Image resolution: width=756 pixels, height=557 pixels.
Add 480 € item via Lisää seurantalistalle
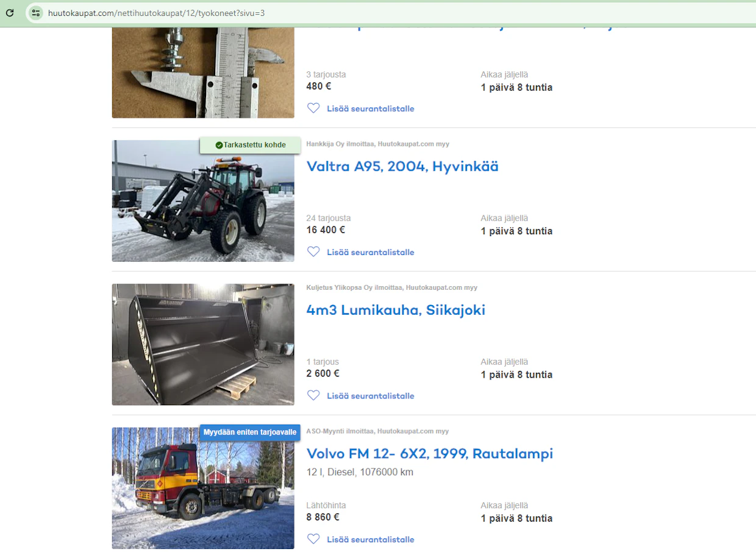coord(370,109)
